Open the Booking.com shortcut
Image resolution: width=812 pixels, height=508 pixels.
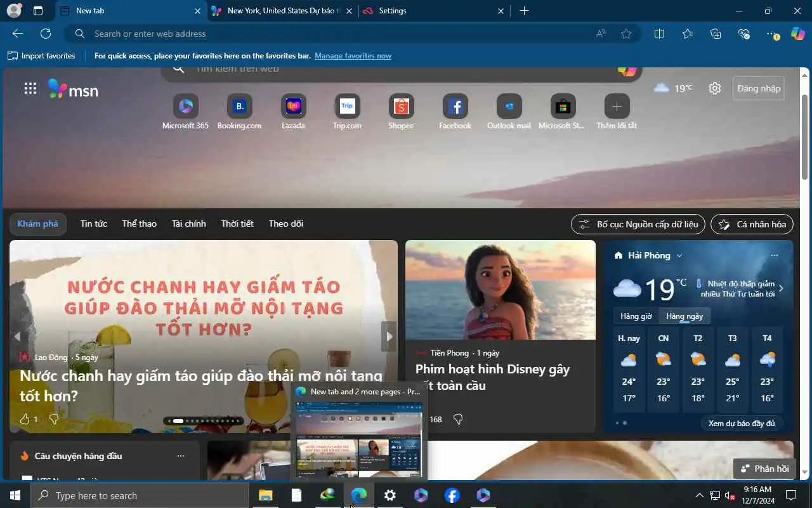tap(239, 112)
